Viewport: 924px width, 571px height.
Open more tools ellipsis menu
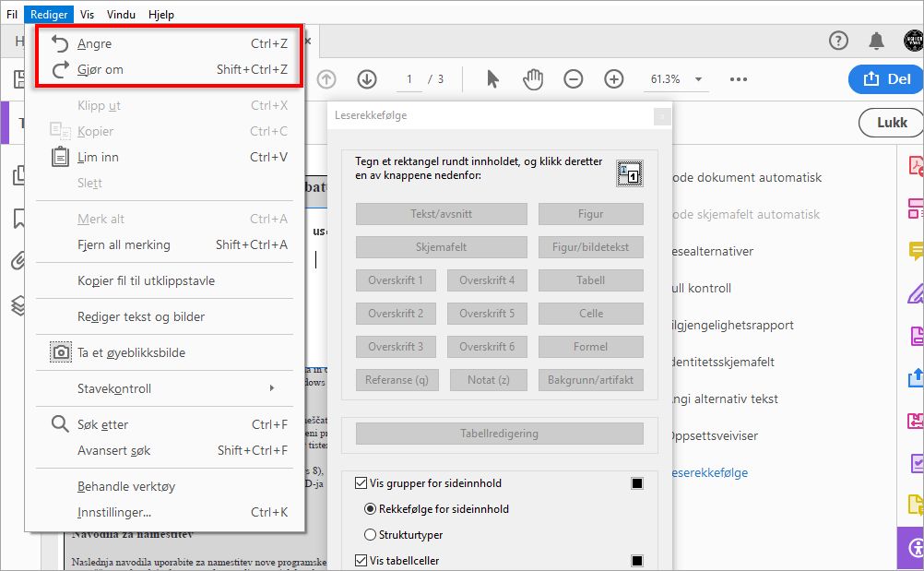click(739, 79)
